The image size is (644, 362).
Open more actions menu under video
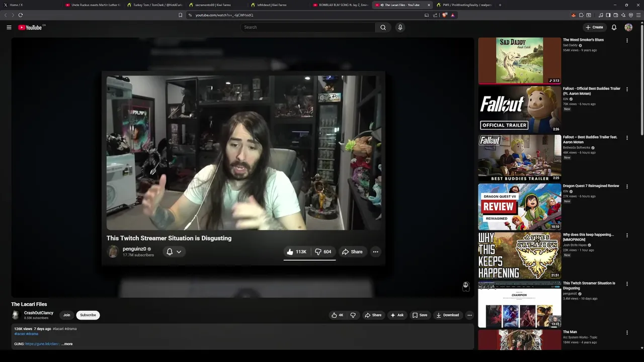(469, 315)
